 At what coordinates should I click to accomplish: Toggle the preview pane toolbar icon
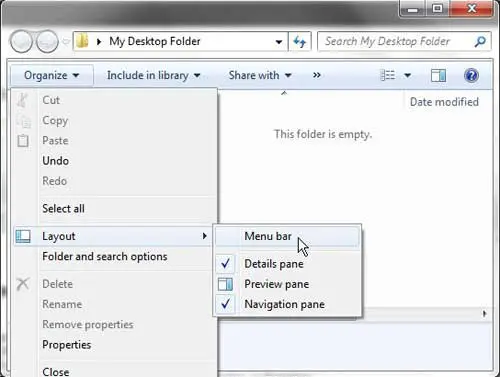[x=438, y=75]
